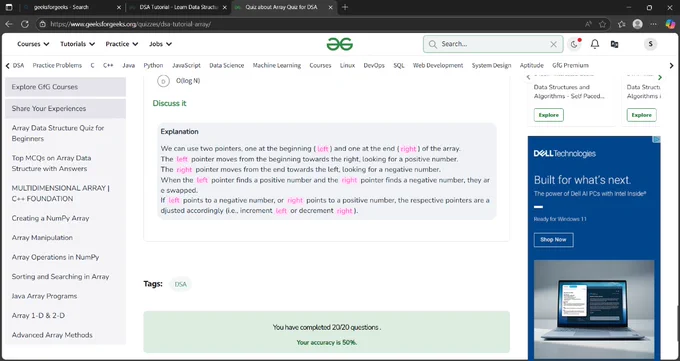The image size is (680, 361).
Task: Open browser read aloud icon
Action: point(588,24)
